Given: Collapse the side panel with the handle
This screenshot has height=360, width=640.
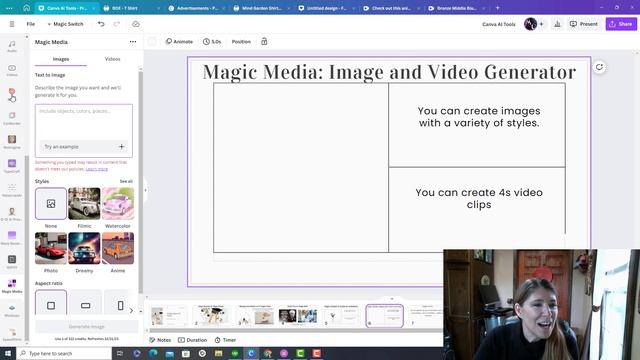Looking at the screenshot, I should coord(145,190).
